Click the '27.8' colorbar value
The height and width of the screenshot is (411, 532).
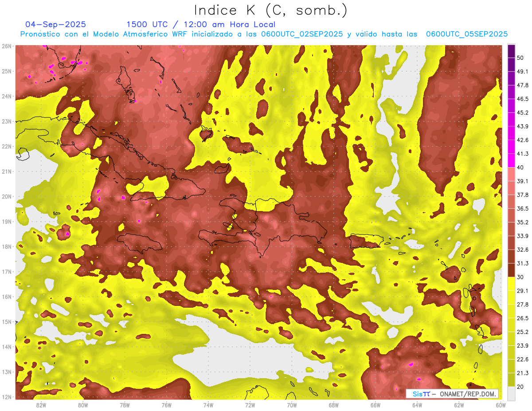pos(523,304)
